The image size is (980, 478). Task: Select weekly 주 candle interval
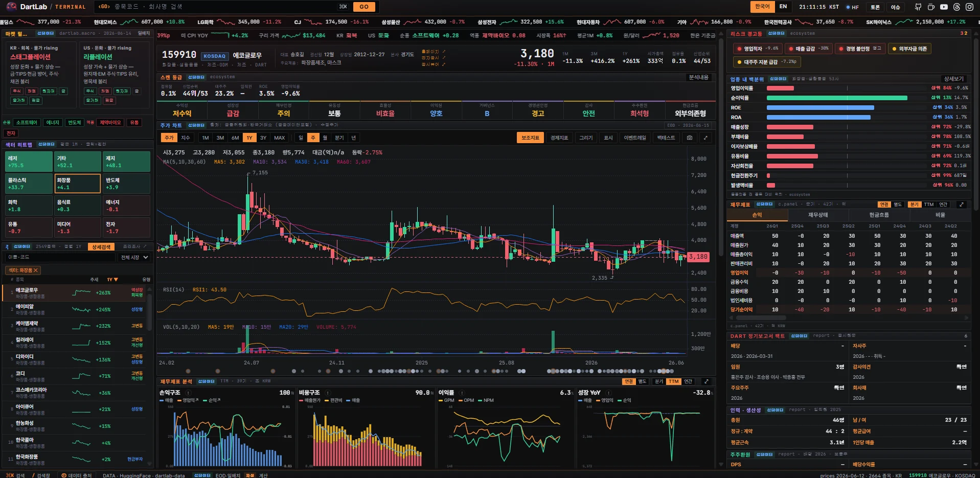[313, 138]
